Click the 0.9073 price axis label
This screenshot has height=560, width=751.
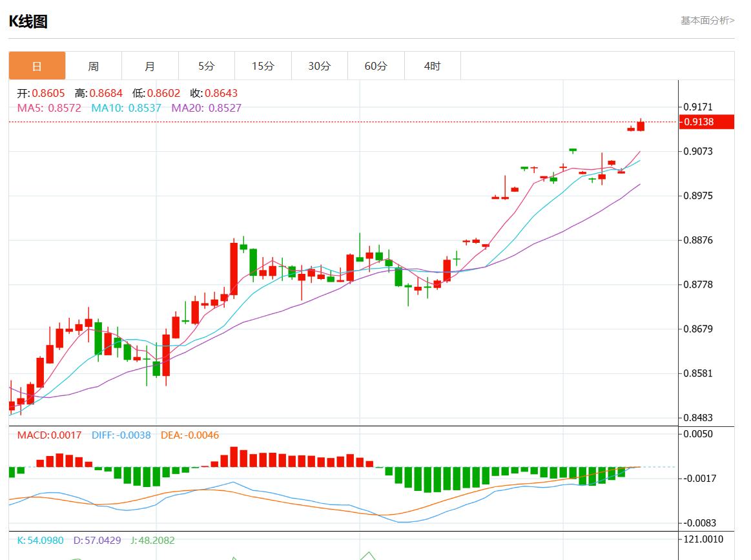click(x=698, y=151)
